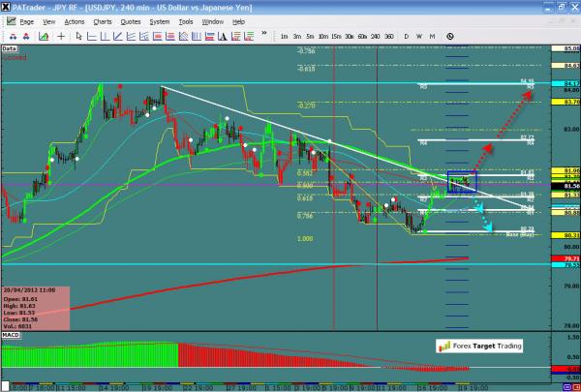
Task: Click the PATrader app icon in title bar
Action: coord(6,6)
